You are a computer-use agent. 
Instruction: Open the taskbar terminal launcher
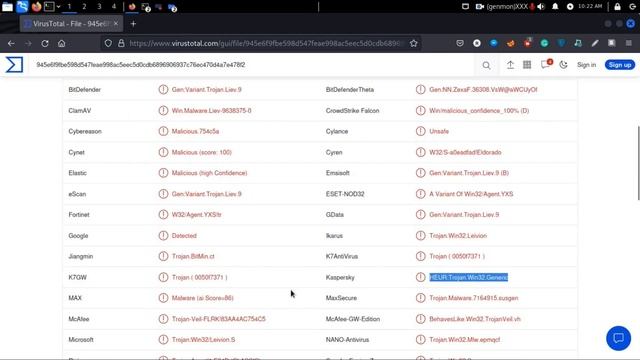49,7
